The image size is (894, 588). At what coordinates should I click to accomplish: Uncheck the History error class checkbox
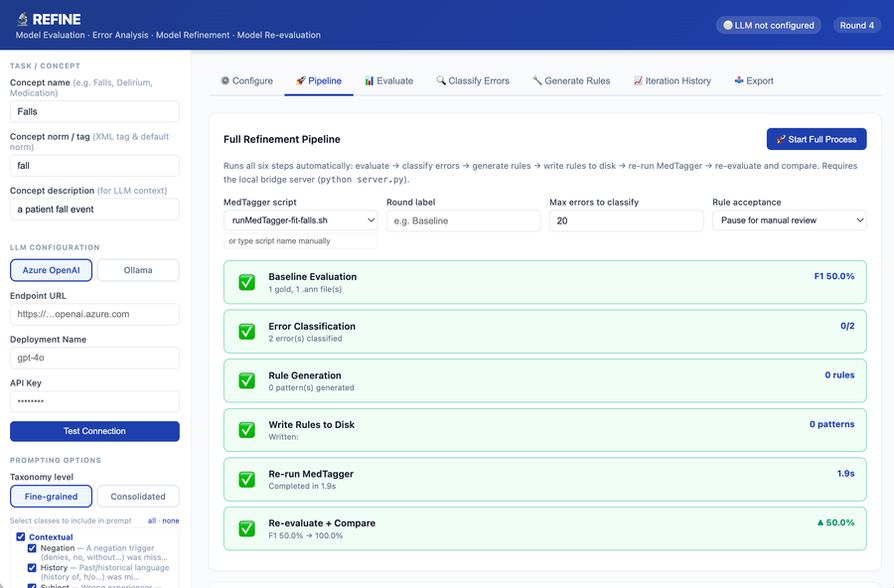(32, 567)
